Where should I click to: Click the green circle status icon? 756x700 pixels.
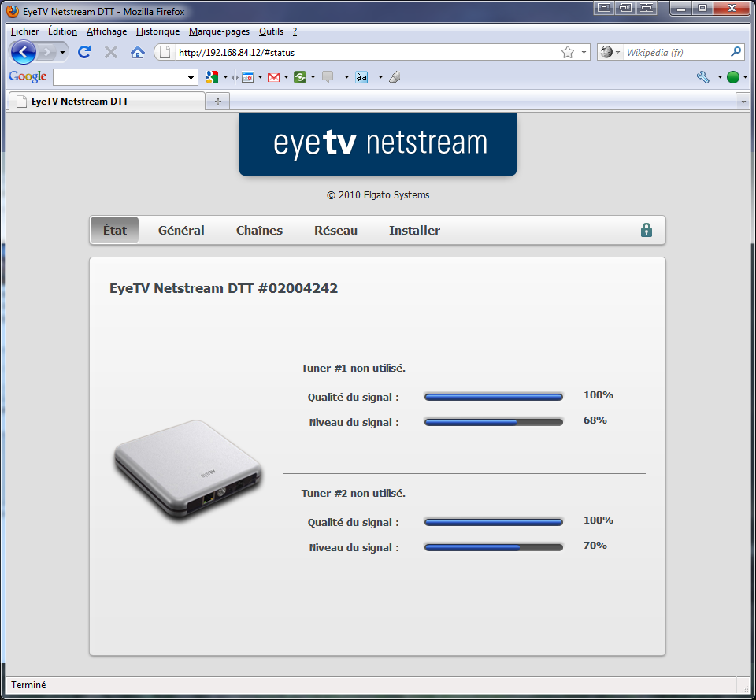coord(733,77)
